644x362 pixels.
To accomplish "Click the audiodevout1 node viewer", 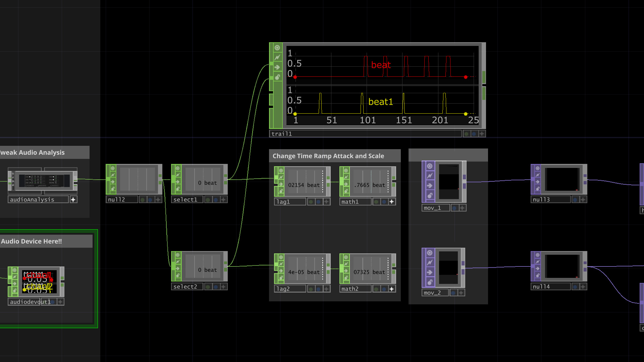I will pyautogui.click(x=39, y=282).
